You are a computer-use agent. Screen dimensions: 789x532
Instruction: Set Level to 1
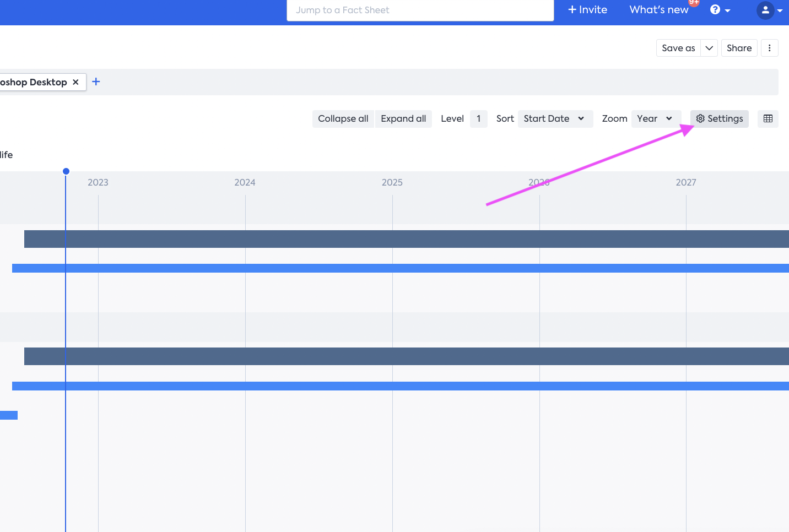(478, 118)
